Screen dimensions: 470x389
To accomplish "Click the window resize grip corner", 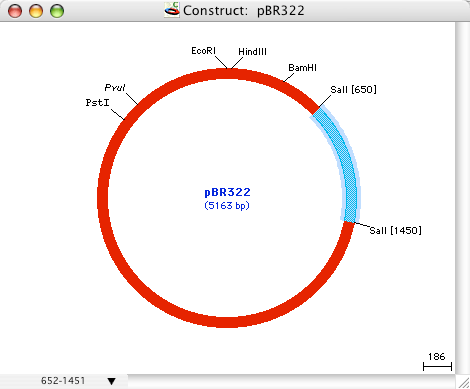I will click(x=463, y=382).
